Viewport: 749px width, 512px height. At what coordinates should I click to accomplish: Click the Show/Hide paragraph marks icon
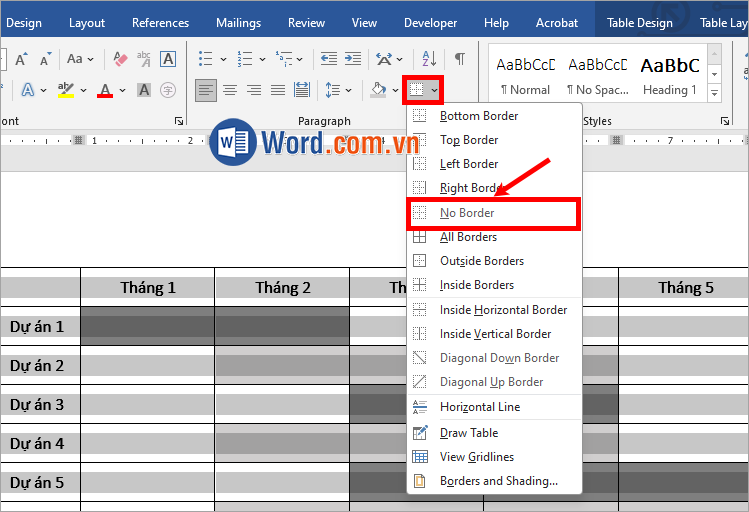(459, 59)
